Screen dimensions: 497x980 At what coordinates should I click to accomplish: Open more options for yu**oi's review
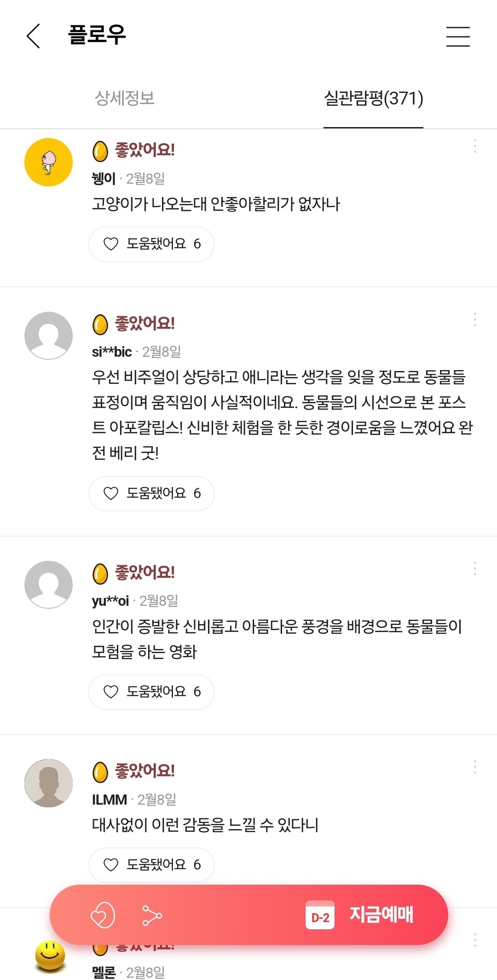(x=475, y=568)
